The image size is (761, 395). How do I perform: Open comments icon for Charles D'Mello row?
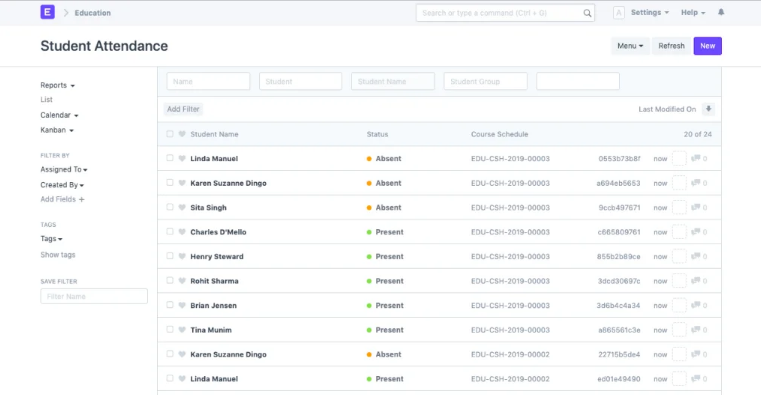point(695,232)
